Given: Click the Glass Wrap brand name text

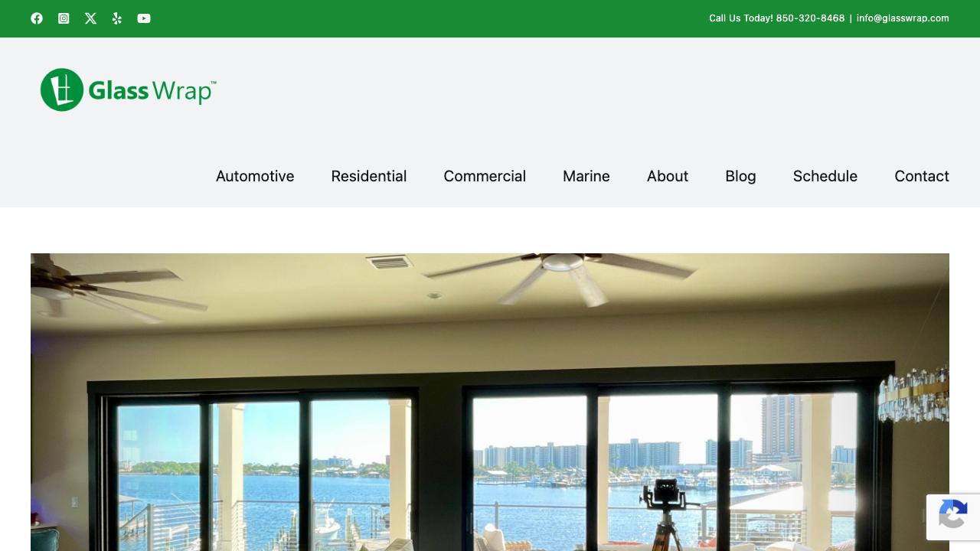Looking at the screenshot, I should 152,91.
